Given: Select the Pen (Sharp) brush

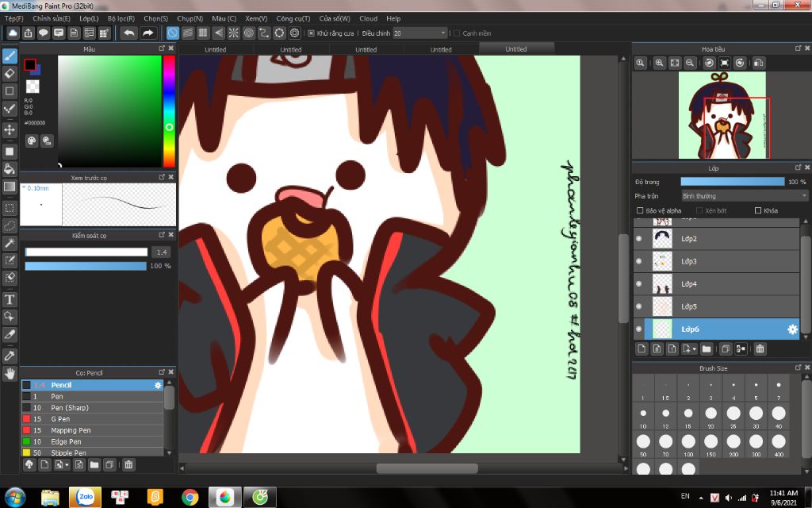Looking at the screenshot, I should click(92, 408).
